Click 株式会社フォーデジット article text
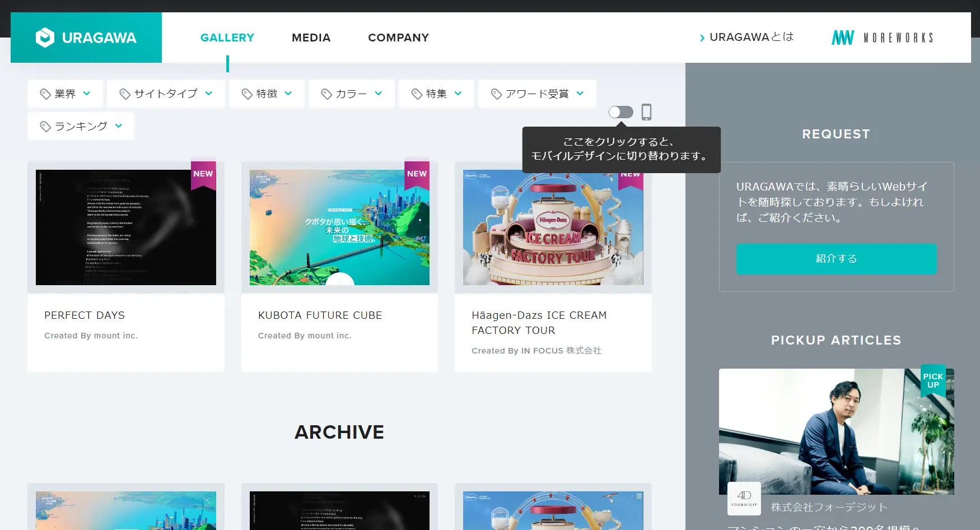This screenshot has width=980, height=530. pos(829,508)
